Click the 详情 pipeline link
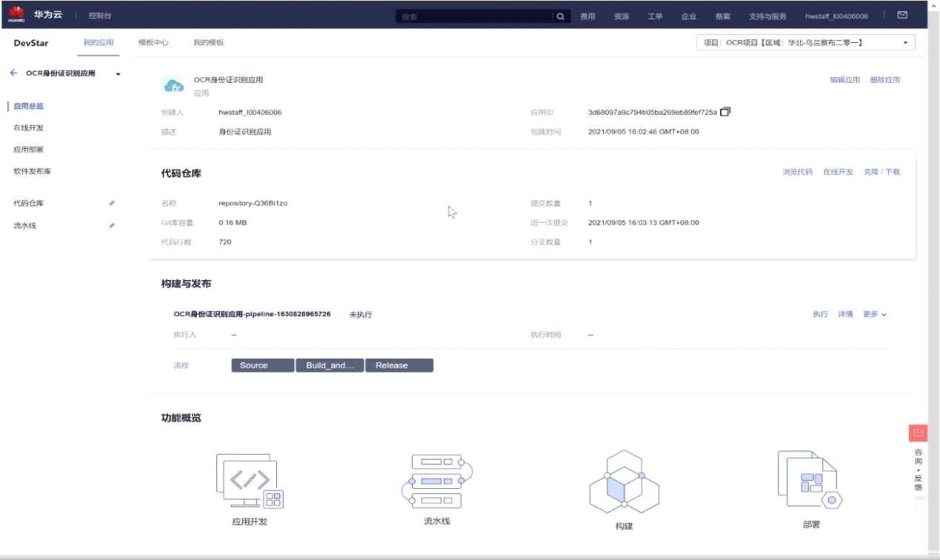Screen dimensions: 940x560 (x=845, y=314)
